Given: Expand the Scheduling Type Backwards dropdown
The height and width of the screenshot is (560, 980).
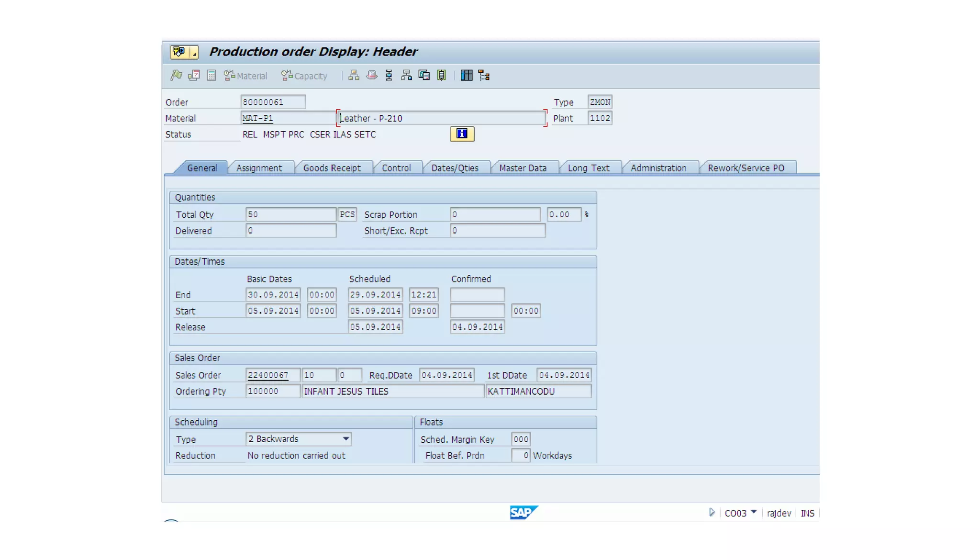Looking at the screenshot, I should point(345,439).
